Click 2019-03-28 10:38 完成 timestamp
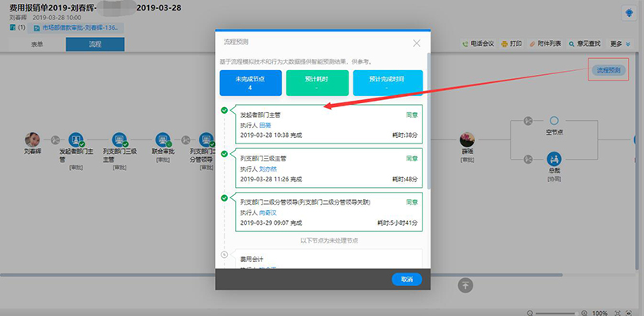644x316 pixels. point(270,135)
